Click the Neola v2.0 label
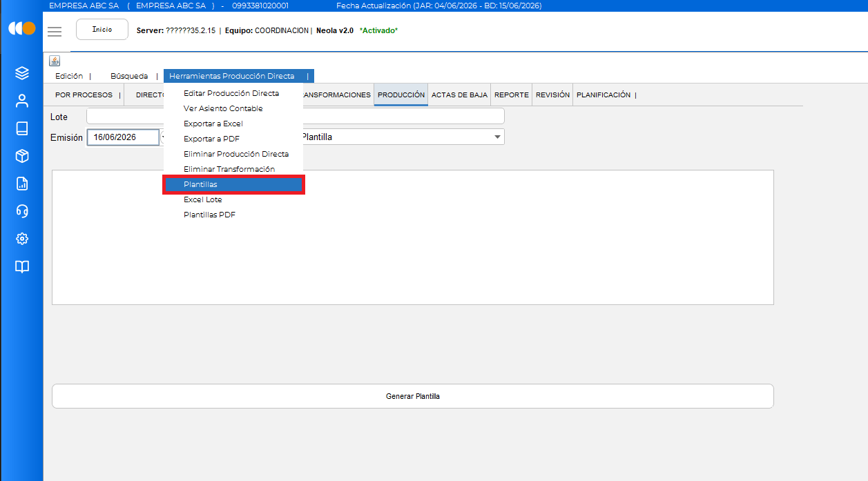This screenshot has width=868, height=481. pos(335,31)
